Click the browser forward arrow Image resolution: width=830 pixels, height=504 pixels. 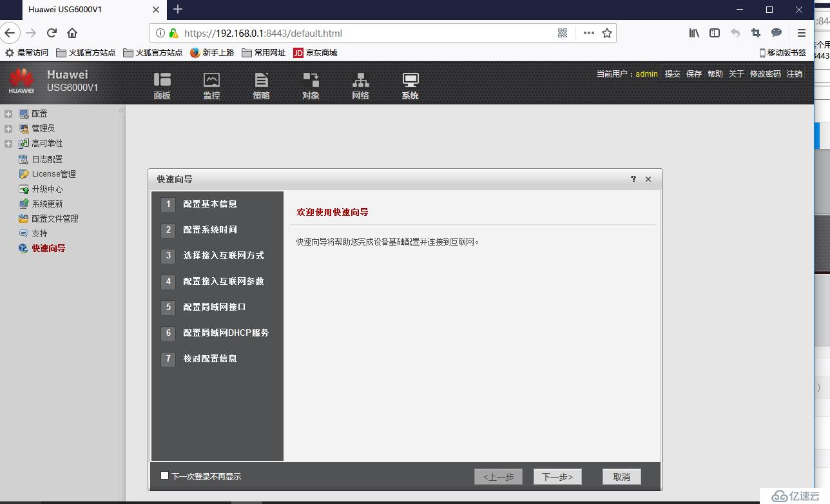31,33
